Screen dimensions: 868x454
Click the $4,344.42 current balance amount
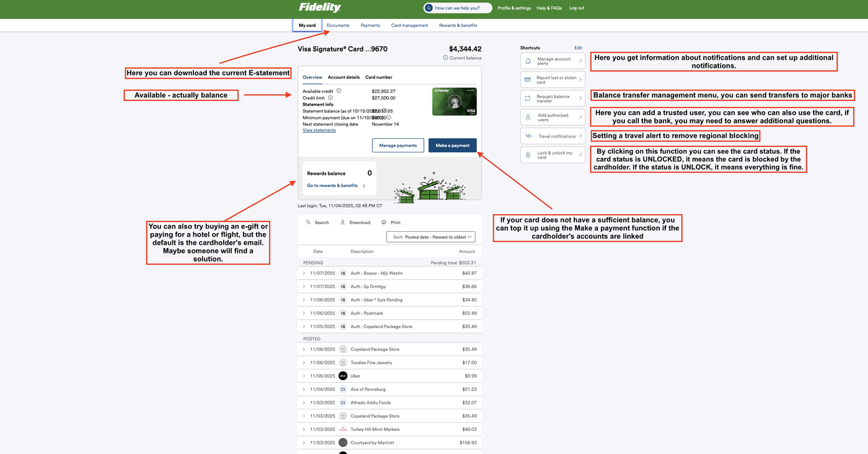coord(465,49)
